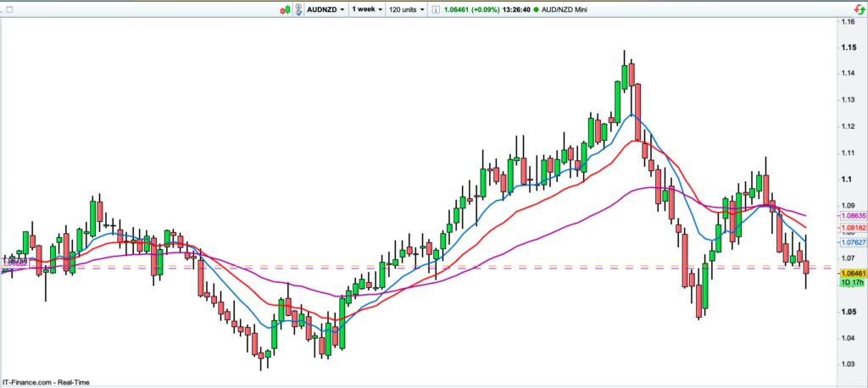Select the purple 1.08635 moving average label
868x388 pixels.
[852, 217]
